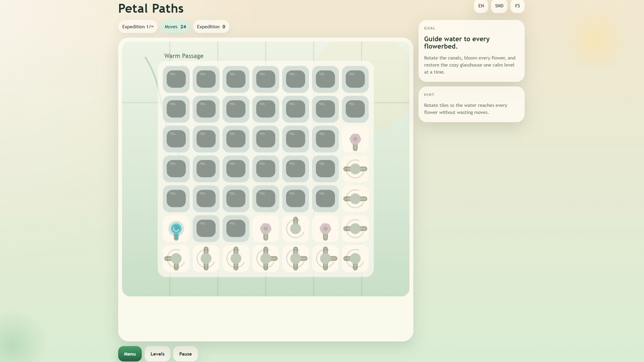Rotate the straight canal in the fifth row

355,199
